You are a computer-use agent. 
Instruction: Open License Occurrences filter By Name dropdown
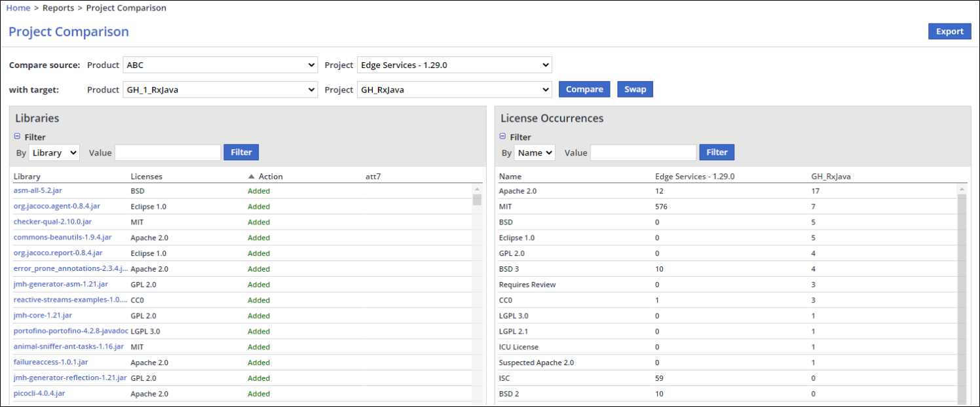[x=535, y=152]
